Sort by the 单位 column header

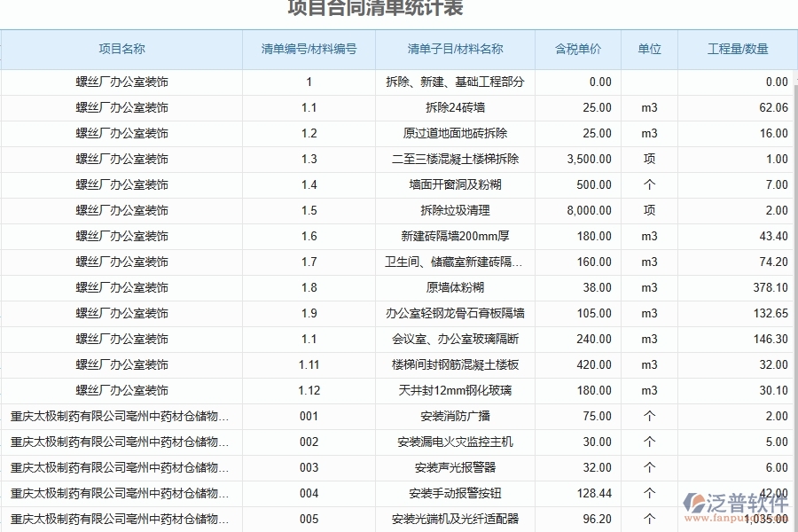(x=648, y=50)
